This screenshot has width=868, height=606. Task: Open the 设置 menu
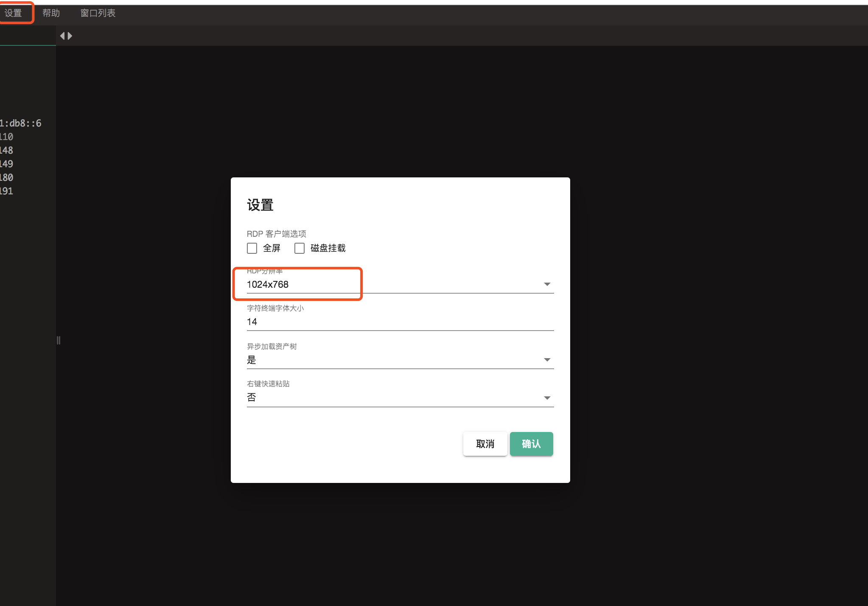coord(14,13)
